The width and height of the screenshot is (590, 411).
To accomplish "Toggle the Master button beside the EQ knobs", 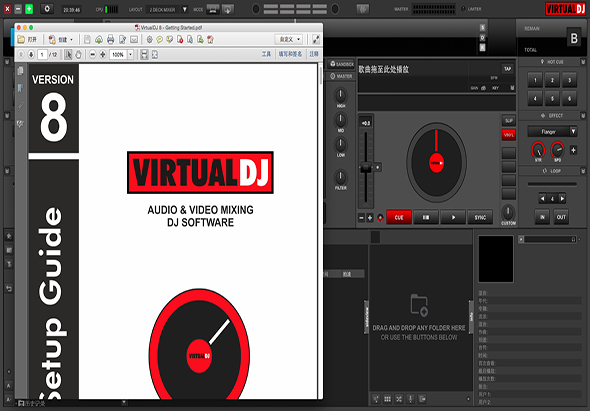I will [x=341, y=76].
